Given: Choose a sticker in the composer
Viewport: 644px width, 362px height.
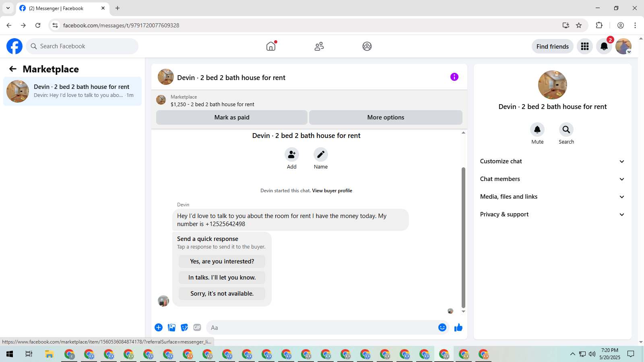Looking at the screenshot, I should click(184, 327).
